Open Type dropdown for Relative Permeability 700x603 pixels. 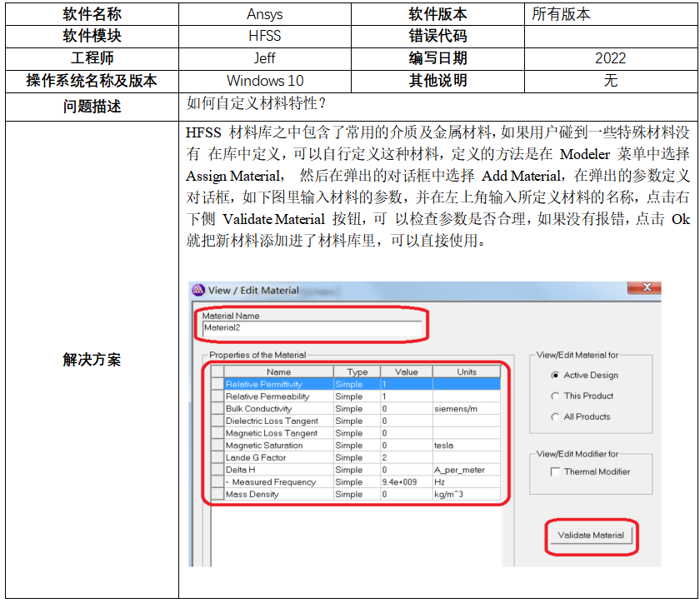pos(356,397)
